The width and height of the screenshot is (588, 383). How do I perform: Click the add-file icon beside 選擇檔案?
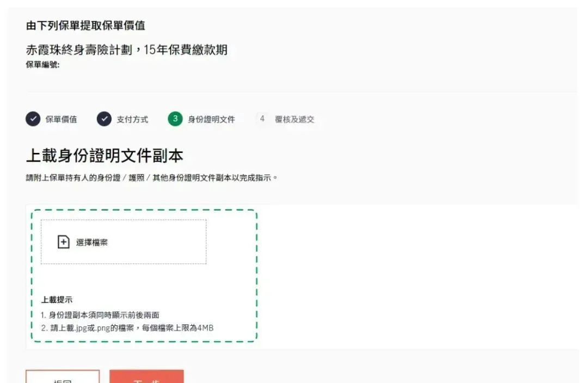tap(63, 242)
